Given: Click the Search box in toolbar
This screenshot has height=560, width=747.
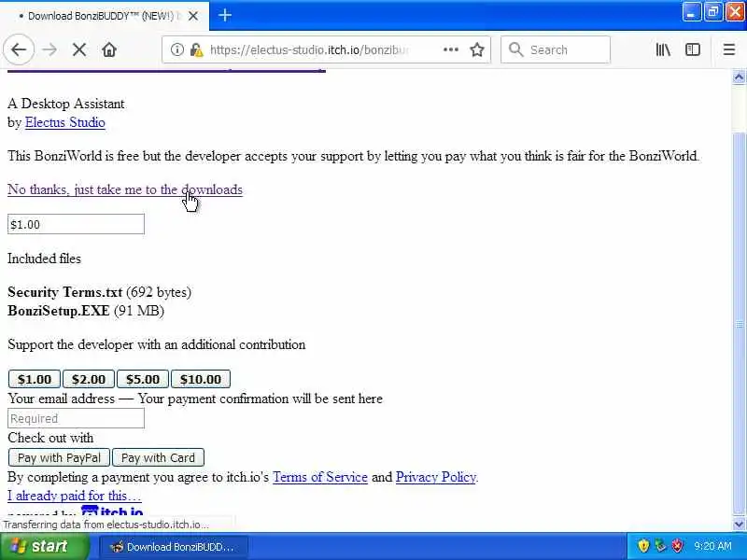Looking at the screenshot, I should pos(556,49).
